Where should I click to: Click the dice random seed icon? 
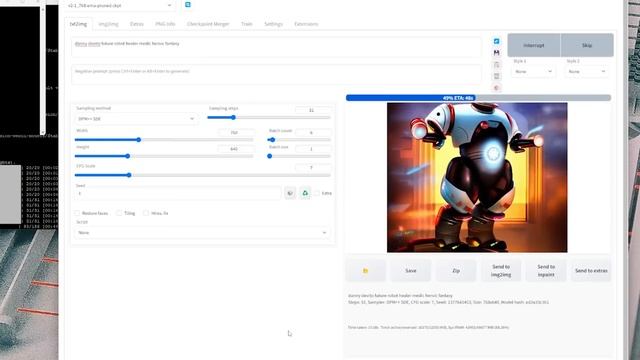click(290, 193)
